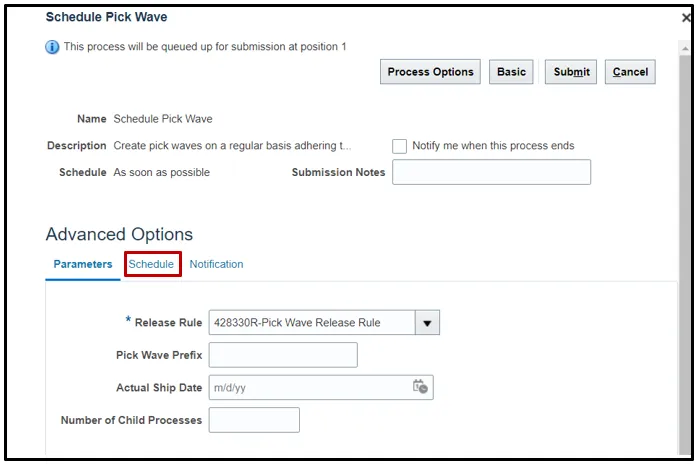Click the Advanced Options heading
This screenshot has height=465, width=697.
point(119,234)
